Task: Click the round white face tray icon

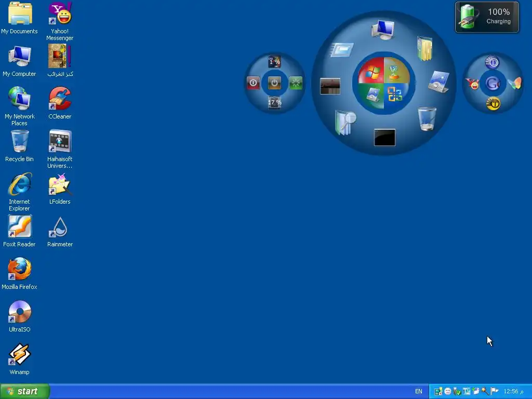Action: click(x=447, y=392)
